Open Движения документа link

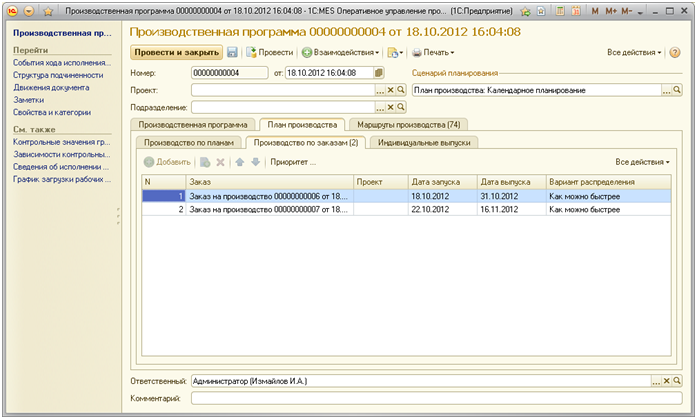point(51,88)
